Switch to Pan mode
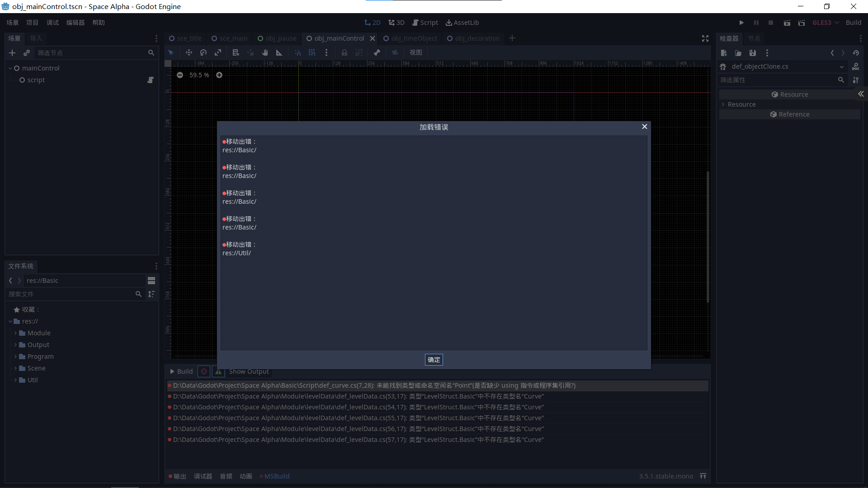This screenshot has height=488, width=868. tap(265, 52)
